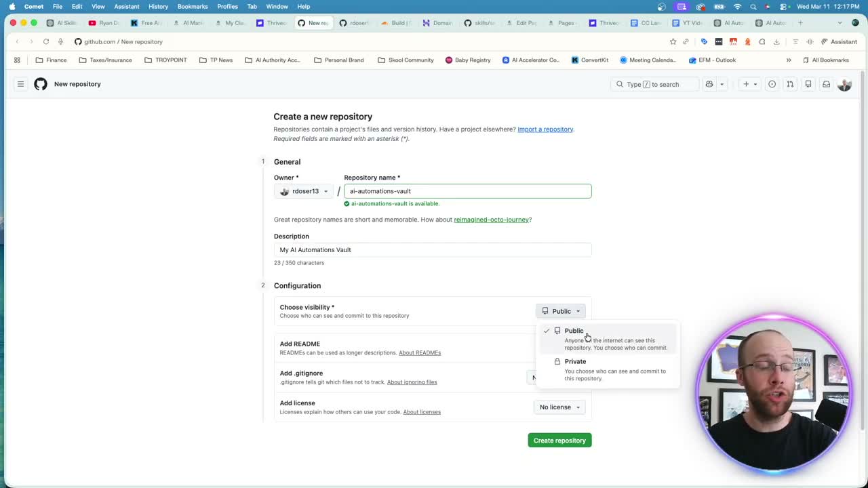Open the History menu in menu bar
The height and width of the screenshot is (488, 868).
click(x=158, y=6)
